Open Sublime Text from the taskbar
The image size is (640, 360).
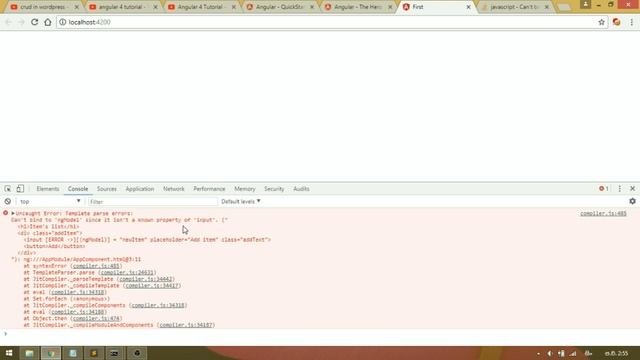93,353
